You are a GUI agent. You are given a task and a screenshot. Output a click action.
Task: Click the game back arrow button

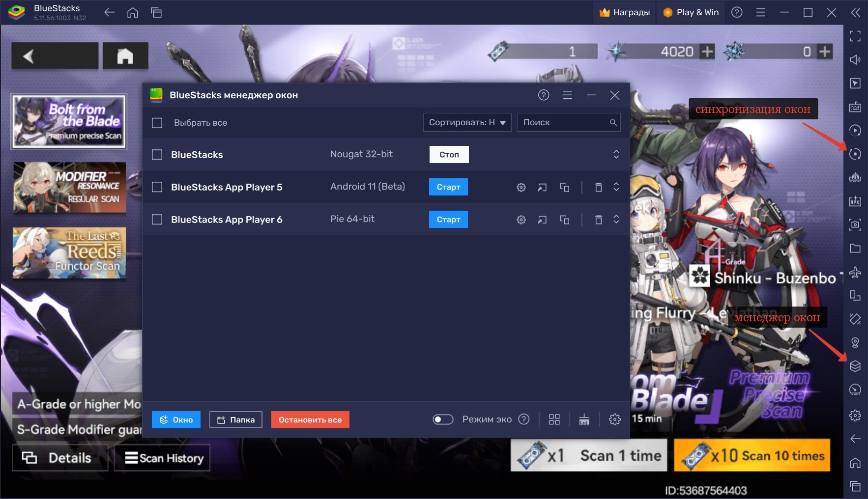55,55
